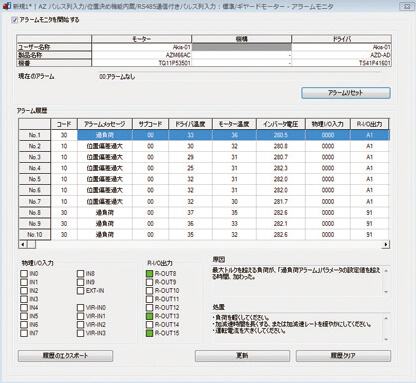This screenshot has width=416, height=383.
Task: Click the scroll-up arrow in the 原因 text box
Action: click(x=386, y=271)
